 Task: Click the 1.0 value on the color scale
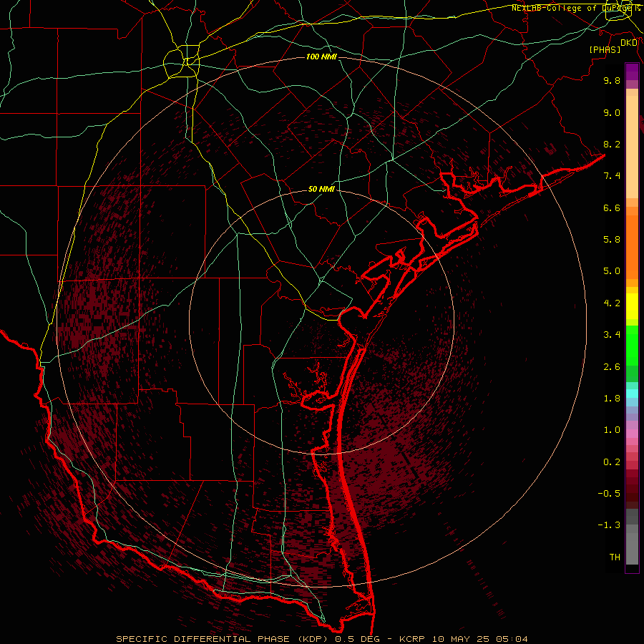[612, 430]
